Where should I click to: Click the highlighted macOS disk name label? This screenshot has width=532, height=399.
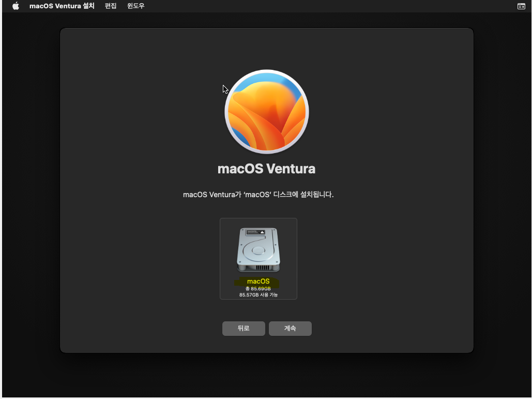click(x=258, y=281)
